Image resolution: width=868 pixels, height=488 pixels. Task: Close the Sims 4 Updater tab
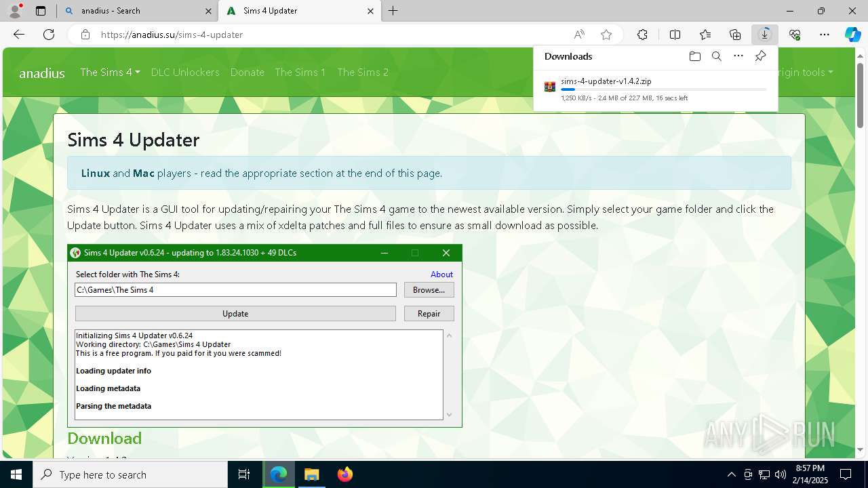[371, 11]
